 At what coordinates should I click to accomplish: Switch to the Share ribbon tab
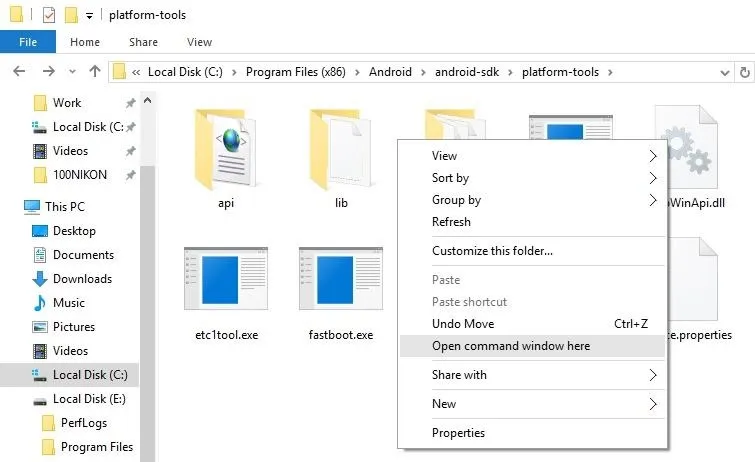tap(143, 42)
